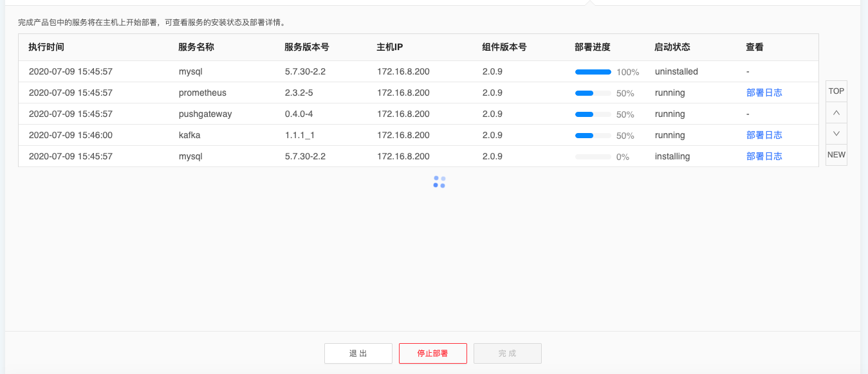Click the 服务名称 column header
Viewport: 868px width, 374px height.
[196, 48]
